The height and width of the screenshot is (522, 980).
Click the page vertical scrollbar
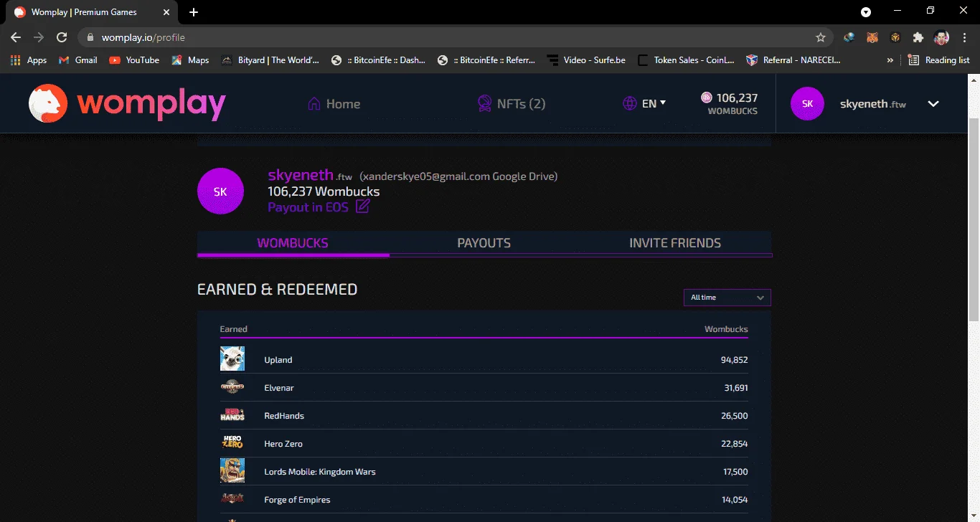pyautogui.click(x=974, y=219)
